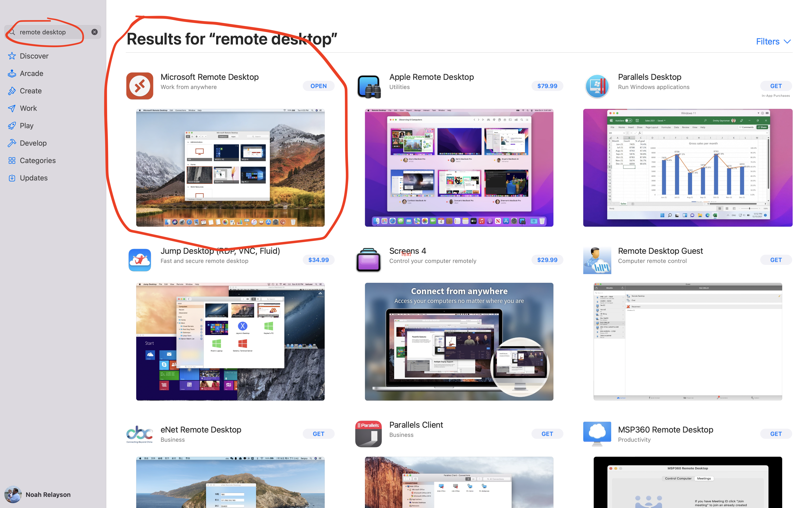View the Parallels Client screenshot preview

(x=459, y=482)
